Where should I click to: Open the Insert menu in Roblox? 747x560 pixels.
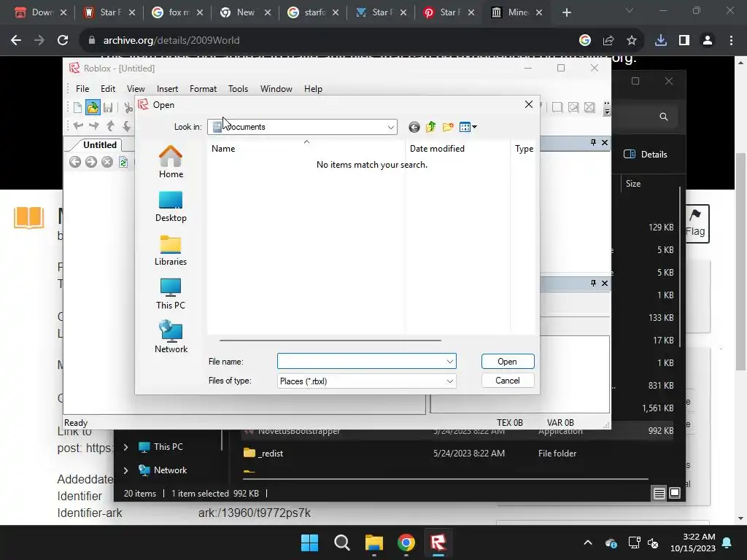[167, 89]
